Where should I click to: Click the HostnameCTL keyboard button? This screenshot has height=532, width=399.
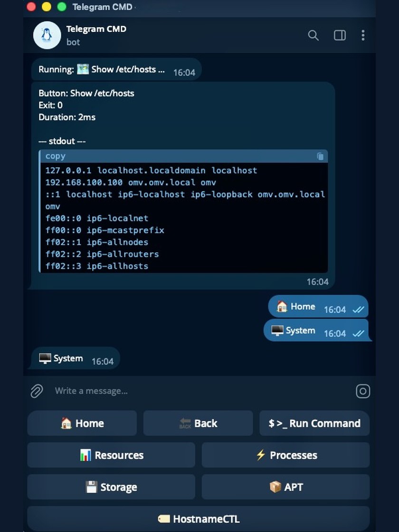click(199, 519)
